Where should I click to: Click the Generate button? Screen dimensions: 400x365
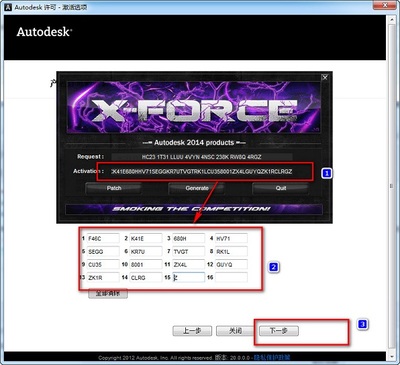(x=197, y=188)
